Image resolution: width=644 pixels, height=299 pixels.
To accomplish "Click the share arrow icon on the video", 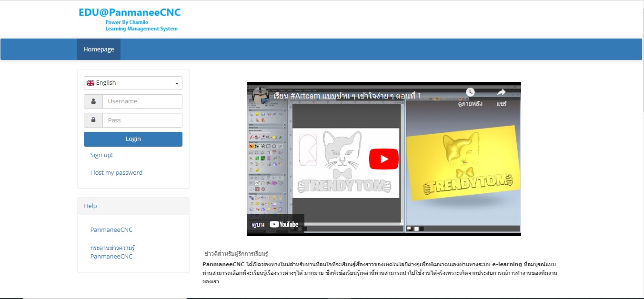I will 501,92.
